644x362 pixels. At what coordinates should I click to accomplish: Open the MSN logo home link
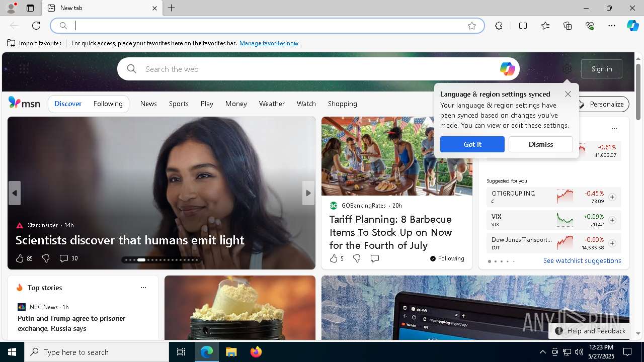point(24,103)
